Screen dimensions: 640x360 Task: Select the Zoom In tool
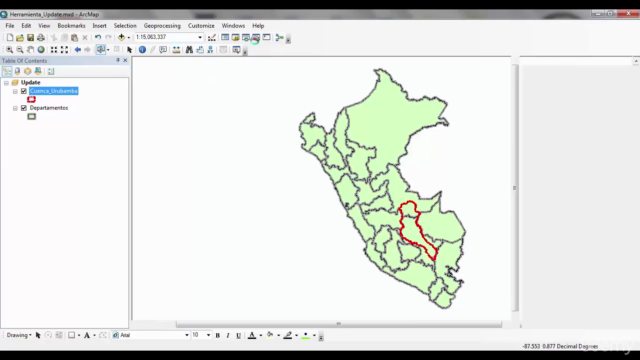click(9, 50)
